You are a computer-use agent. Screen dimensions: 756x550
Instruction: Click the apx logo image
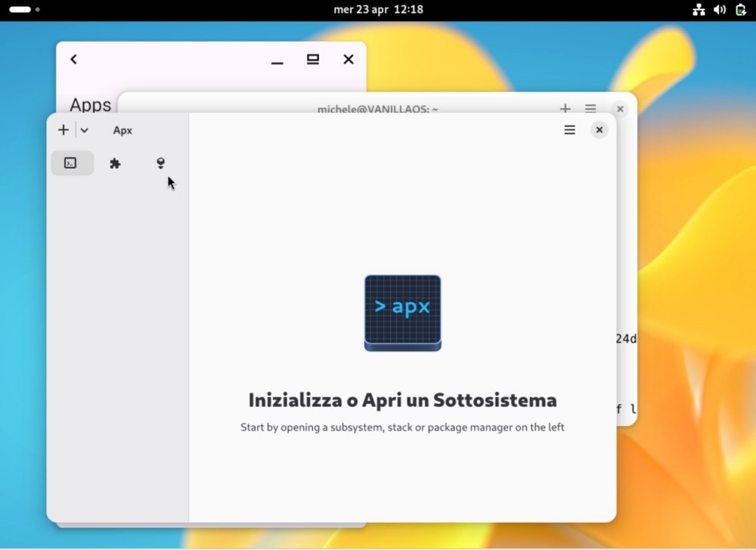tap(403, 313)
